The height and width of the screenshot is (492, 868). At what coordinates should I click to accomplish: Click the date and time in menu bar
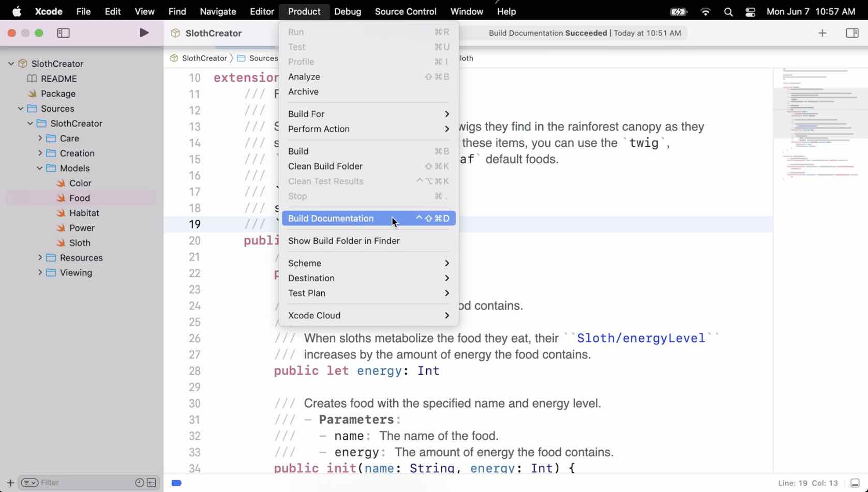811,11
